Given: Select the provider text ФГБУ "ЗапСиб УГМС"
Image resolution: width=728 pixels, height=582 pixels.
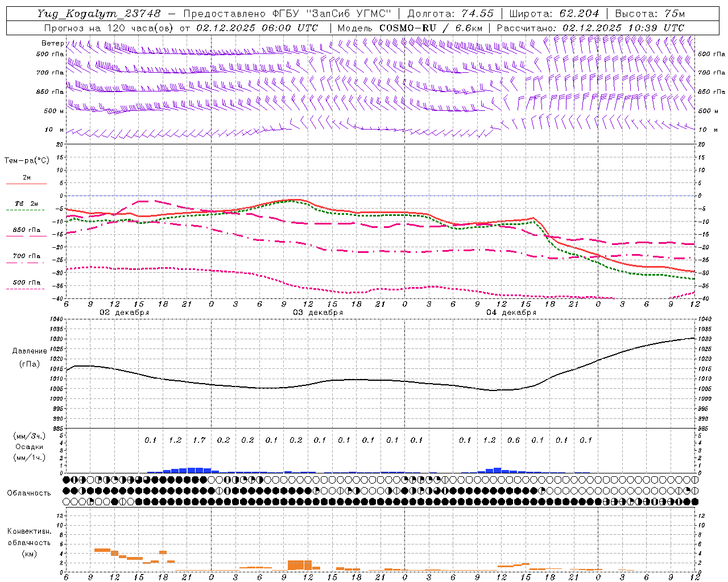Looking at the screenshot, I should (x=332, y=14).
